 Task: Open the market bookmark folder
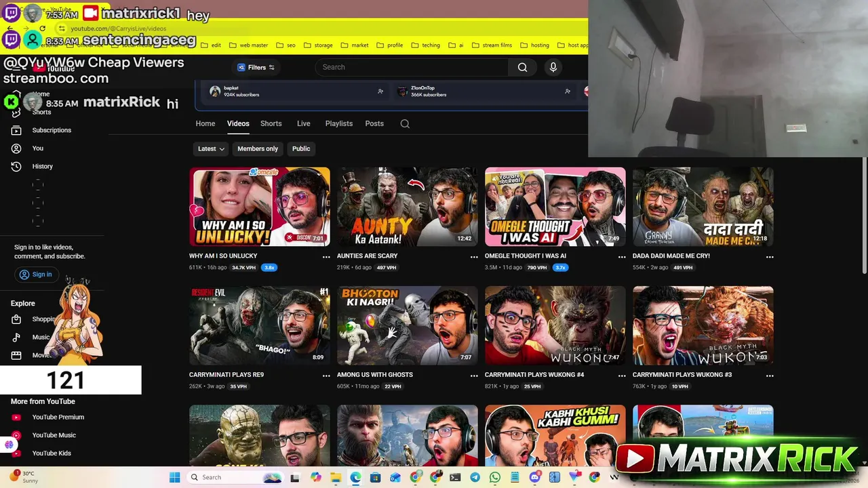[x=355, y=45]
